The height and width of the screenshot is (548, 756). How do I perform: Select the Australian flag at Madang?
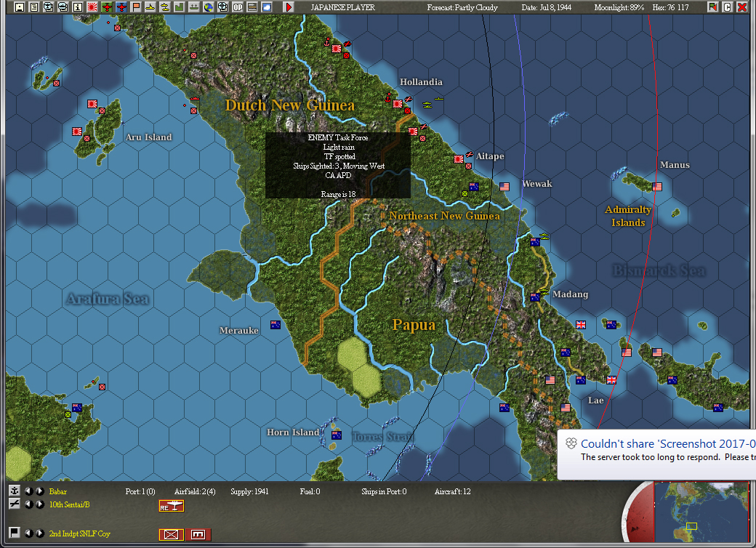pyautogui.click(x=535, y=297)
